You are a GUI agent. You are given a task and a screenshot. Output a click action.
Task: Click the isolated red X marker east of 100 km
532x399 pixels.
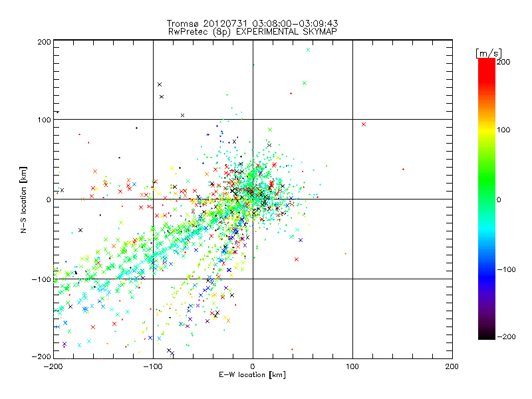[x=364, y=124]
